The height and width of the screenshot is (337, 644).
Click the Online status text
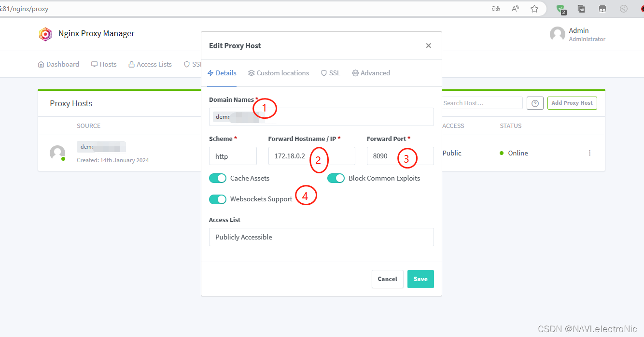[518, 153]
